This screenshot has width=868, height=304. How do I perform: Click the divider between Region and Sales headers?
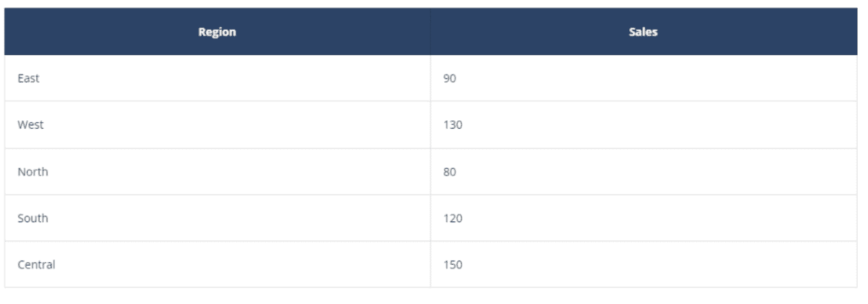[431, 32]
